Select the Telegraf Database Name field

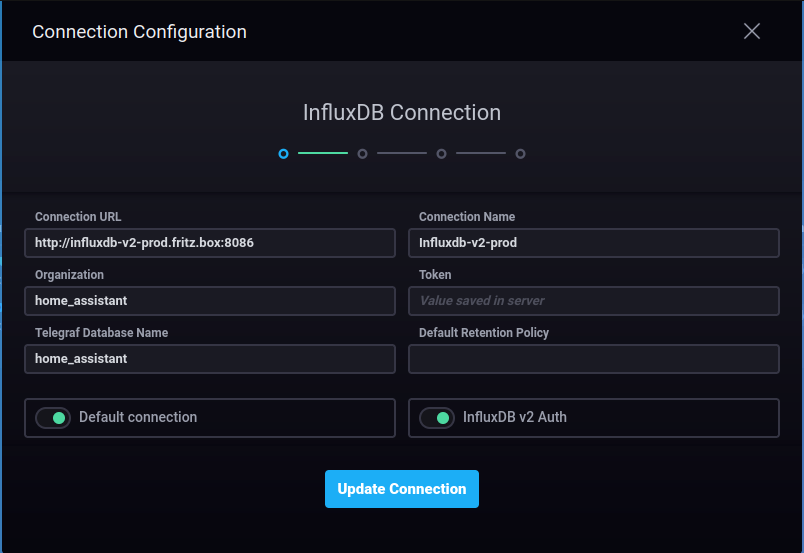coord(210,359)
